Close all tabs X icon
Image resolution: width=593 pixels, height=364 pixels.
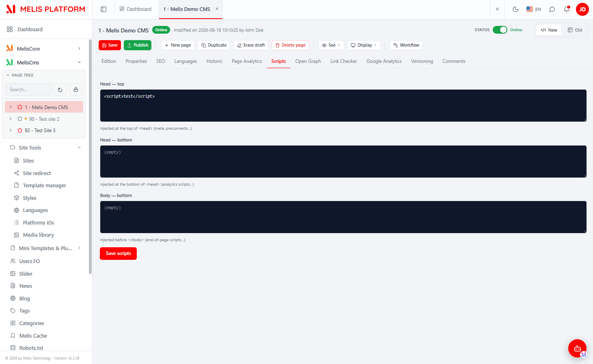[497, 9]
